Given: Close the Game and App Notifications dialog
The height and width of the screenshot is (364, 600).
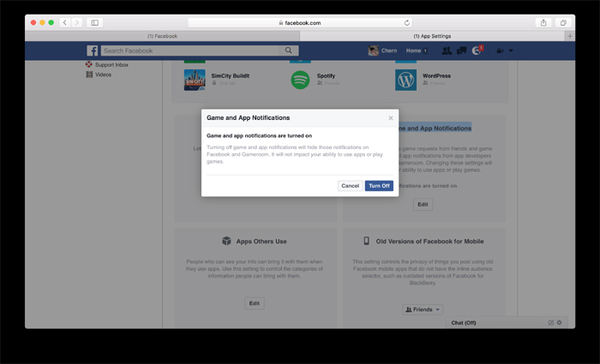Looking at the screenshot, I should [x=390, y=118].
